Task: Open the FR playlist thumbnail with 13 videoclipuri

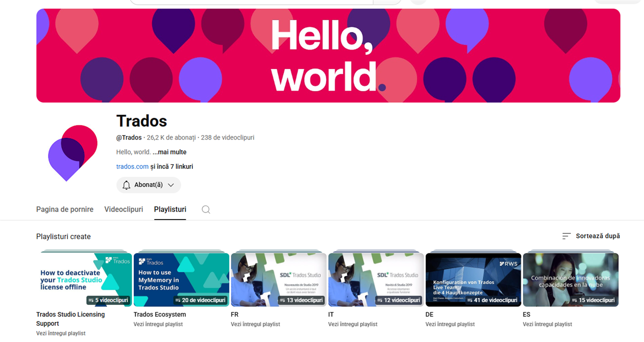Action: pos(279,280)
